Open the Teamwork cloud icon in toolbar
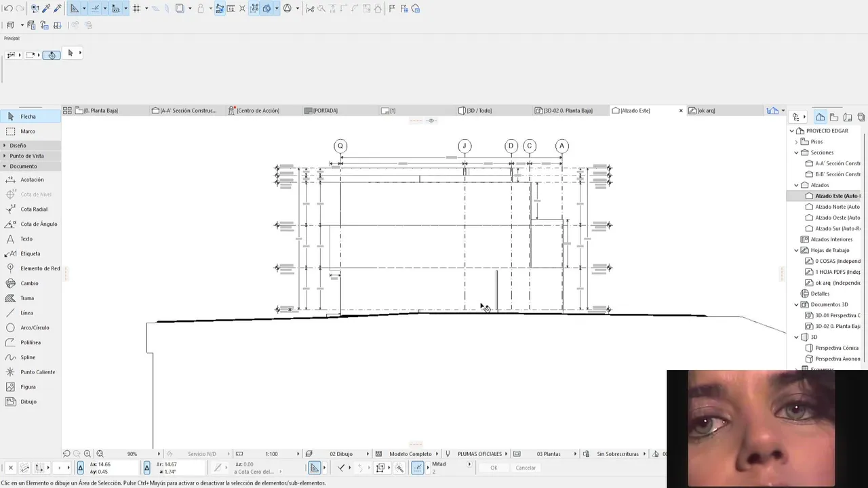868x488 pixels. pyautogui.click(x=415, y=9)
